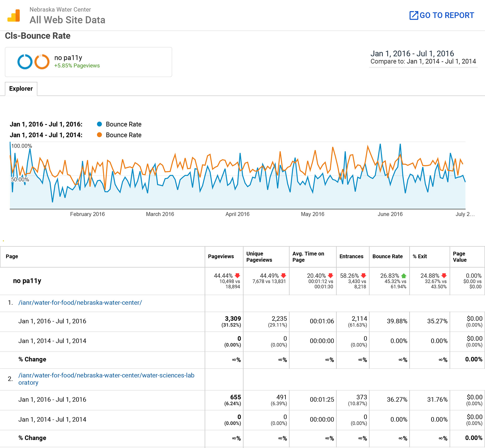
Task: Click the June 2016 axis label
Action: 390,214
